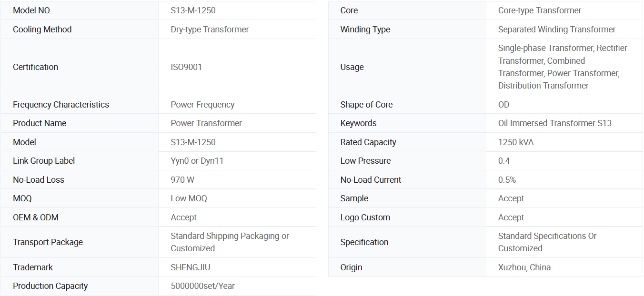
Task: Click the Core-type Transformer value
Action: point(540,10)
